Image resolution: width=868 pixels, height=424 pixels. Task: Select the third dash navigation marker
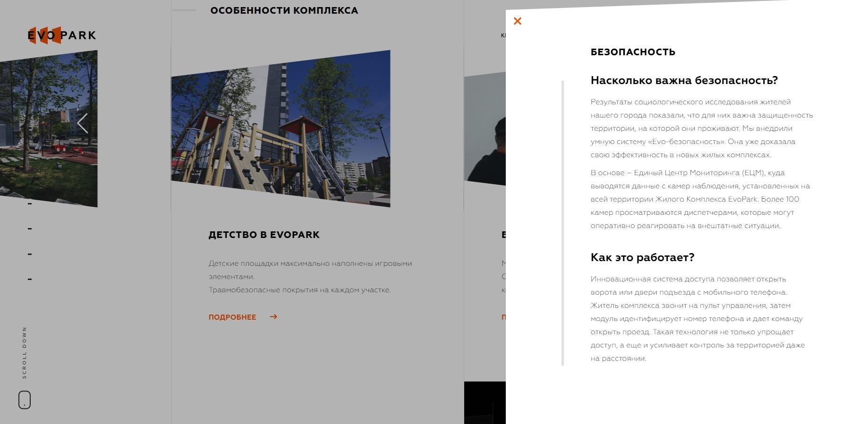(30, 254)
